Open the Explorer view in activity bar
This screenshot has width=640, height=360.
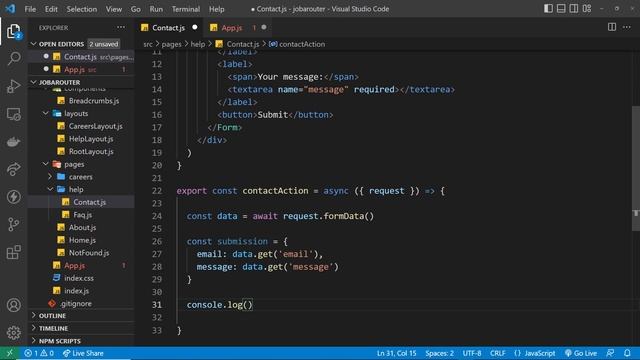coord(13,31)
